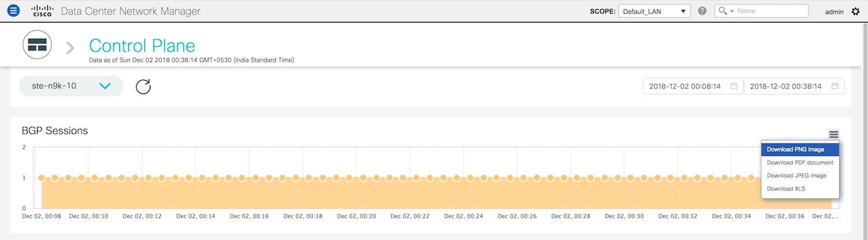Focus the Name search field
The image size is (868, 240).
(771, 11)
